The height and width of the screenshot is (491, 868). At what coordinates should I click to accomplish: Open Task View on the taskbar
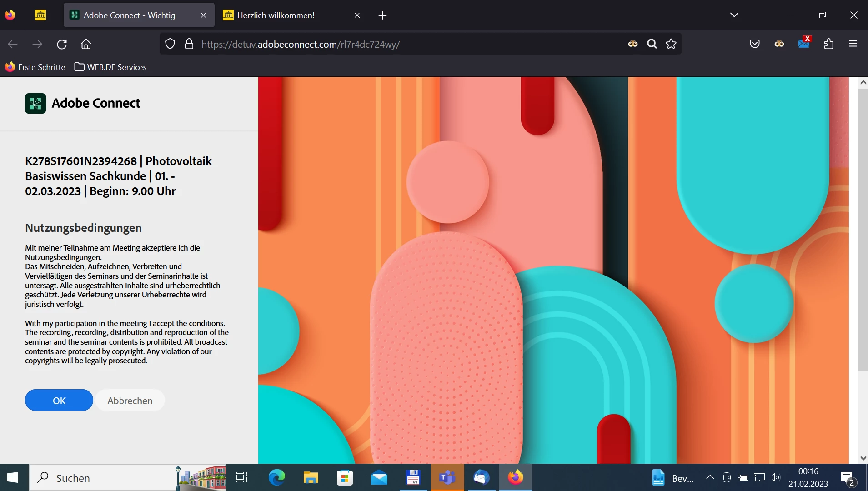click(241, 477)
